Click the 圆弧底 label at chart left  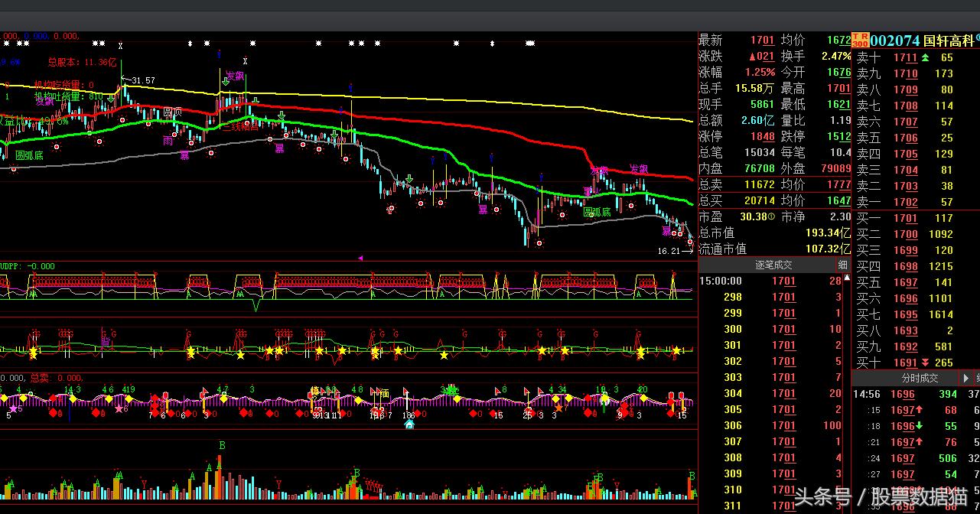click(x=29, y=155)
